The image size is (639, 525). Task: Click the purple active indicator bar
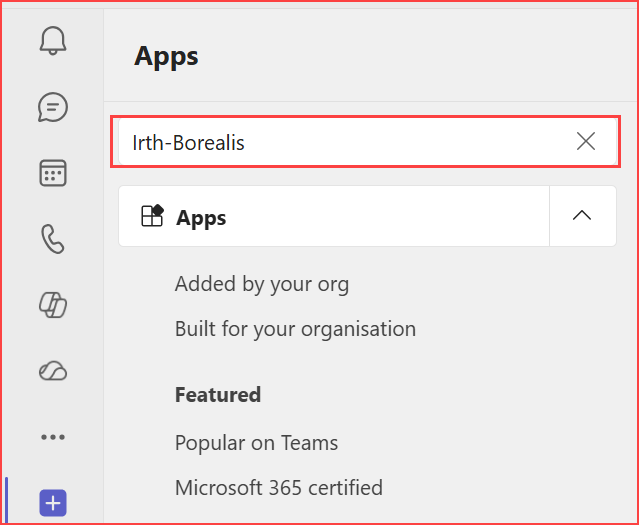(x=7, y=501)
